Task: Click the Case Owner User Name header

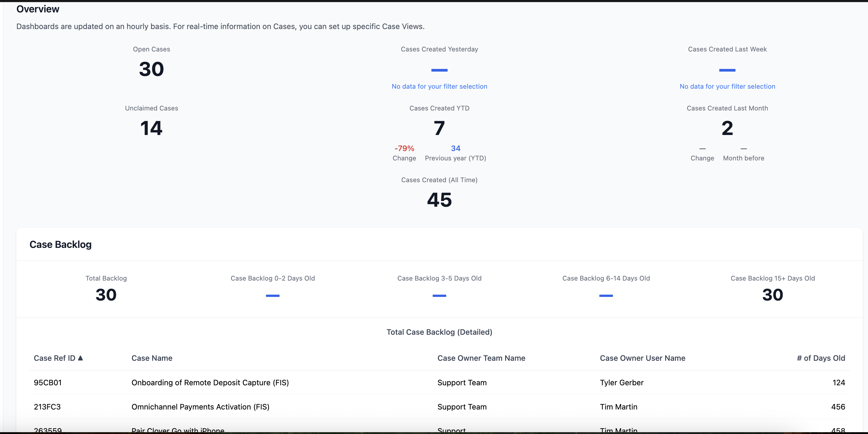Action: pos(642,358)
